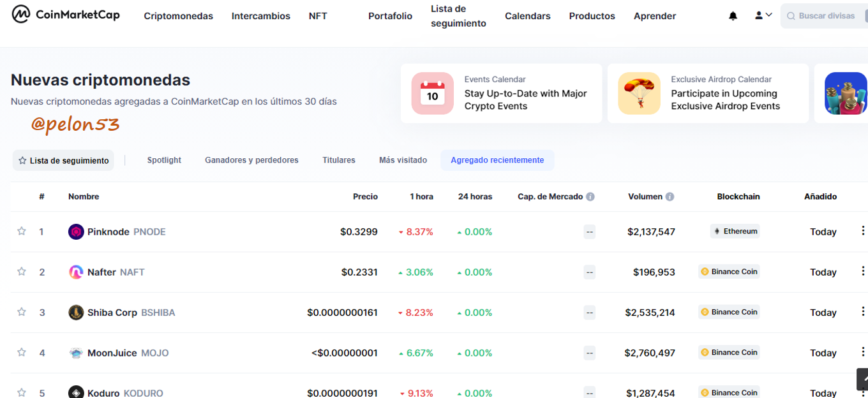Star Pinknode to add to watchlist
The height and width of the screenshot is (398, 868).
click(x=22, y=231)
